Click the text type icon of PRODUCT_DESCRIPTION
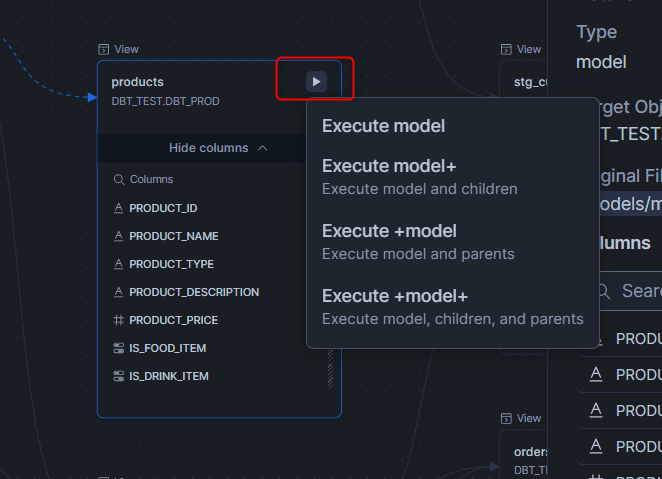This screenshot has width=662, height=479. pos(119,292)
